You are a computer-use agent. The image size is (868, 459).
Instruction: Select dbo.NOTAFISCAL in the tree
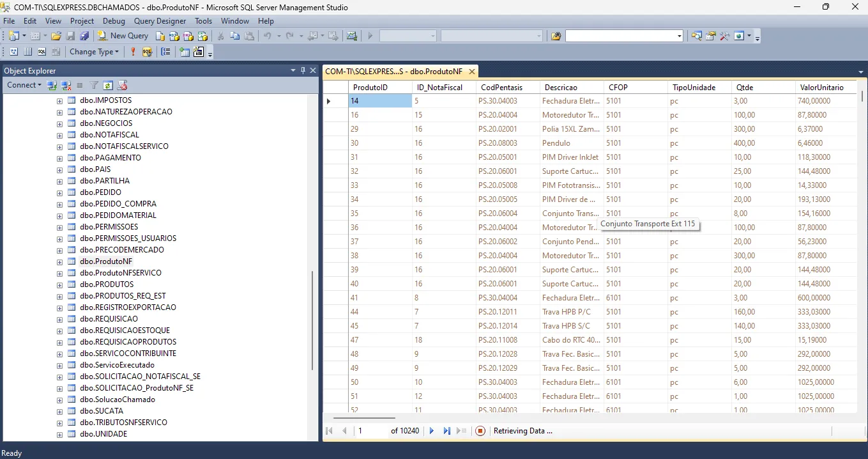coord(109,135)
